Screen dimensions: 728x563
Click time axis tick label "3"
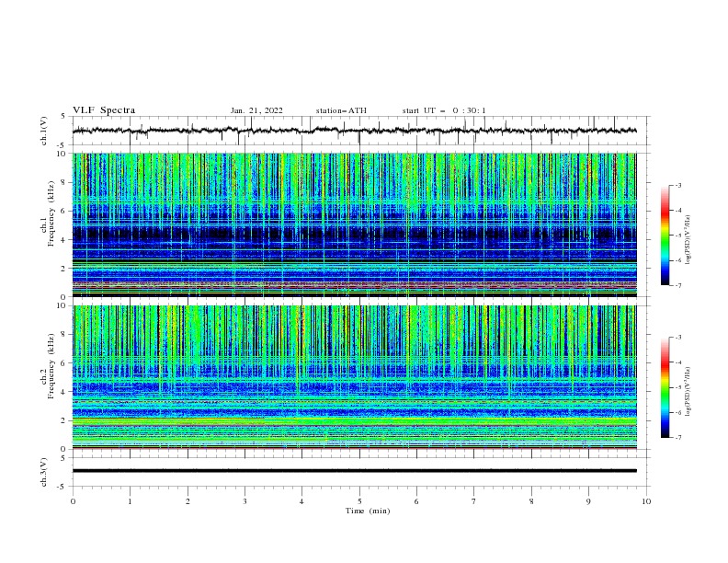pyautogui.click(x=245, y=501)
